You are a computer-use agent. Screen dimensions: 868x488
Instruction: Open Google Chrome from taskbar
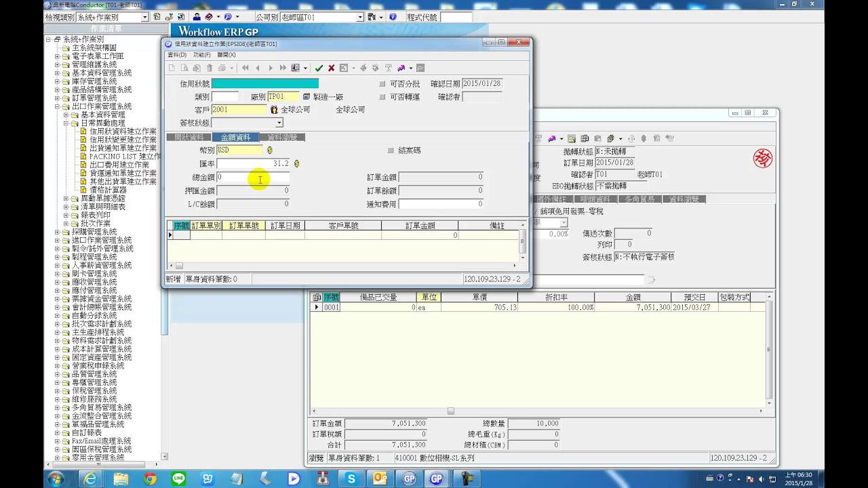149,479
